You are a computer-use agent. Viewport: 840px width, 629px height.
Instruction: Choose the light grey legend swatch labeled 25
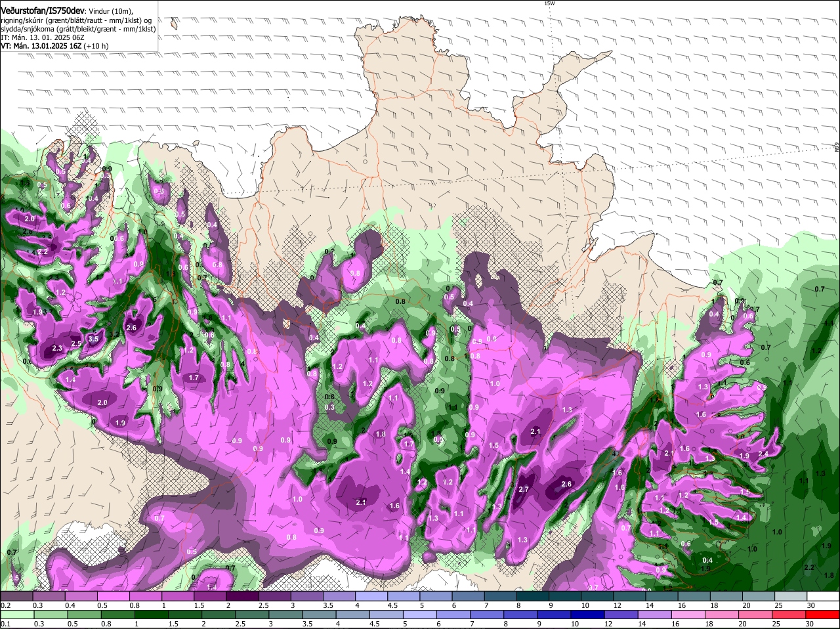pyautogui.click(x=791, y=596)
